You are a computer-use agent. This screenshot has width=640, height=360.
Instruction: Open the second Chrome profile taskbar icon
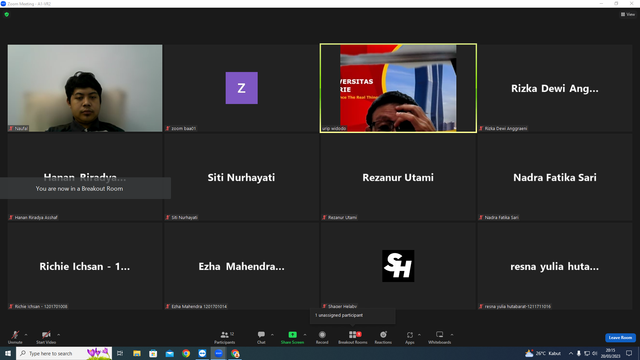(235, 353)
